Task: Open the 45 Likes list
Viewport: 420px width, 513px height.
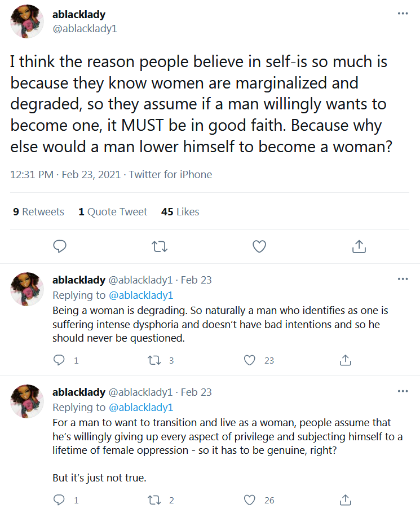Action: pos(180,212)
